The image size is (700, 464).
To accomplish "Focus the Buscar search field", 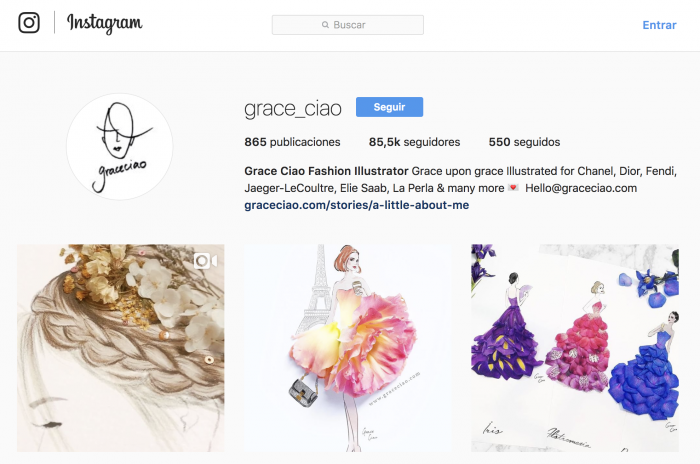I will point(348,25).
